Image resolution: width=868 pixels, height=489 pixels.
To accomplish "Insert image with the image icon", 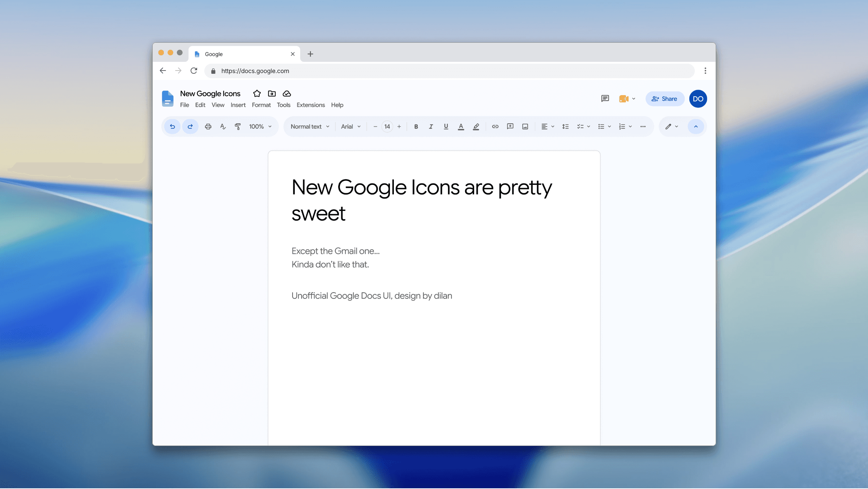I will tap(525, 127).
